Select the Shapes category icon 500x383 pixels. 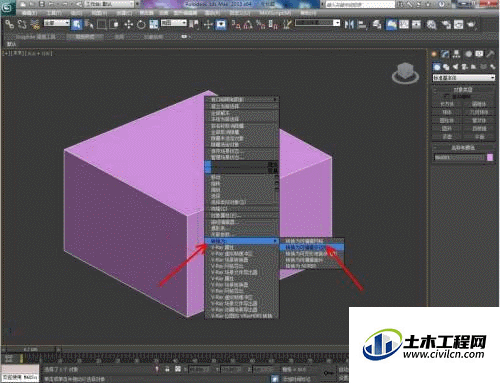pos(446,67)
